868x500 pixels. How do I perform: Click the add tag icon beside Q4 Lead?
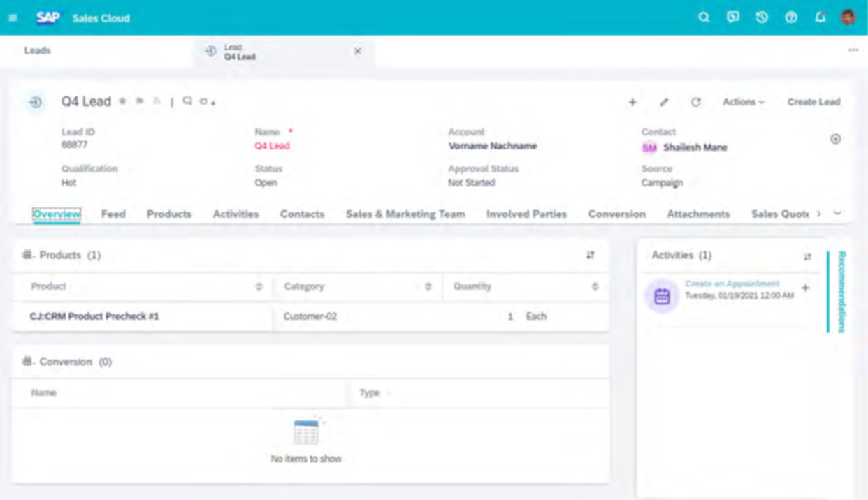207,102
